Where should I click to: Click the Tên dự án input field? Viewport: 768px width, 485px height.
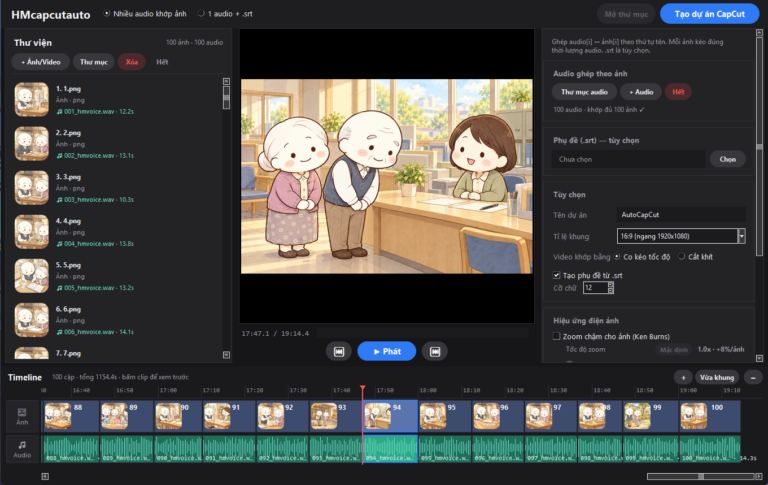pos(681,215)
